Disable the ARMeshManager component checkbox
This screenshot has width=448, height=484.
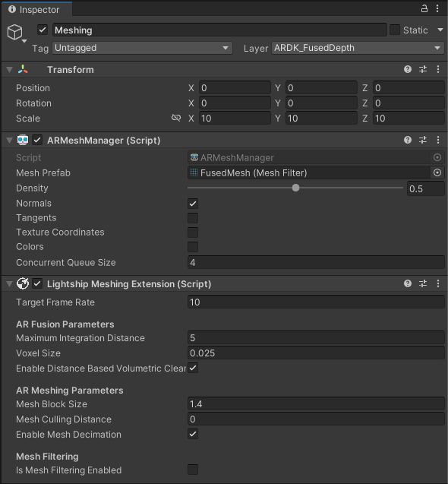coord(37,140)
